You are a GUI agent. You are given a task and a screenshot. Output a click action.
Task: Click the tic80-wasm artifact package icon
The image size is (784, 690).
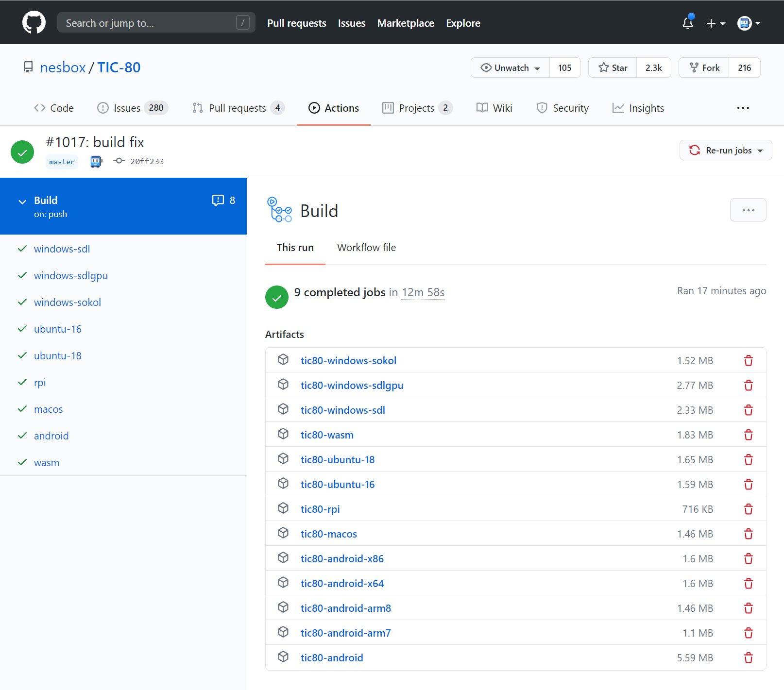tap(283, 434)
